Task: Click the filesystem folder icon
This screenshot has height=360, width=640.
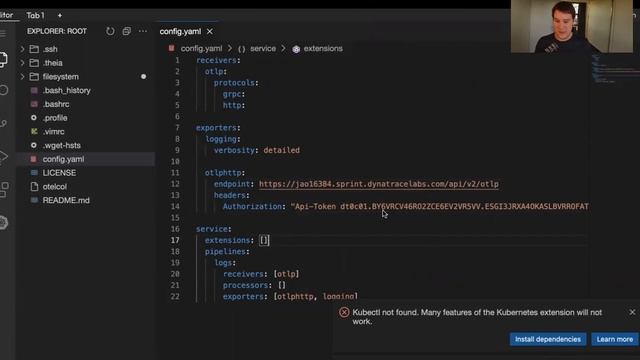Action: pyautogui.click(x=34, y=77)
